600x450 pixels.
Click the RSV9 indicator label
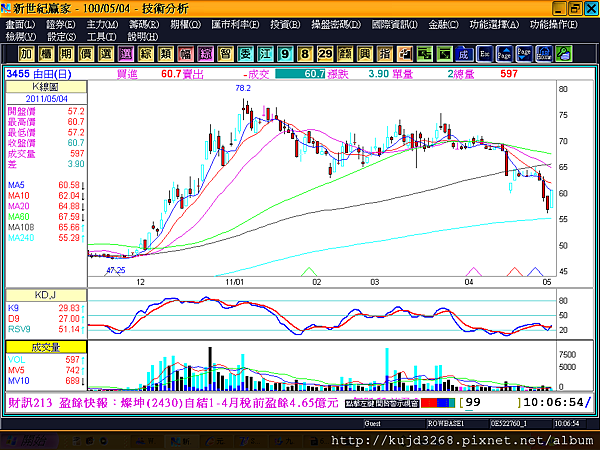[19, 329]
